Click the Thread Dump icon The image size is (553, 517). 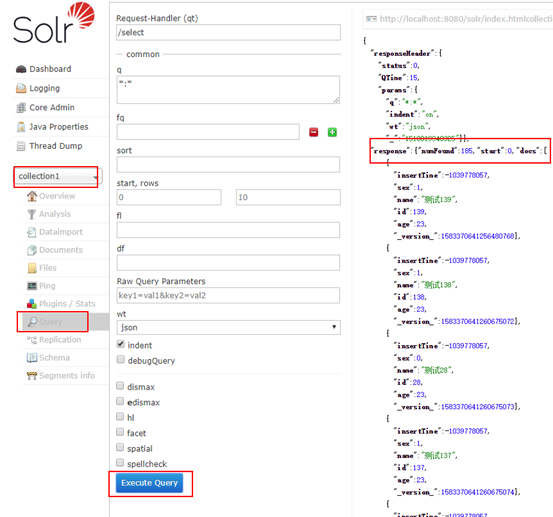pyautogui.click(x=21, y=146)
